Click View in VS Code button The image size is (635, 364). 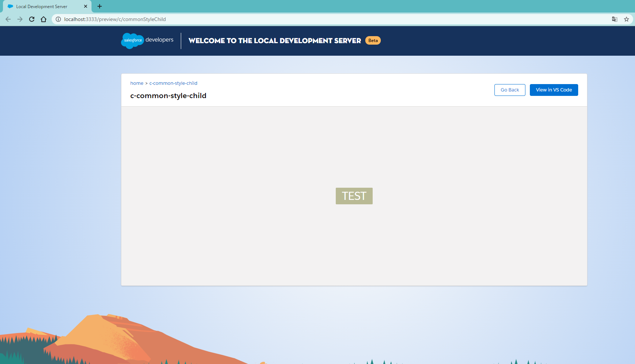pos(554,90)
